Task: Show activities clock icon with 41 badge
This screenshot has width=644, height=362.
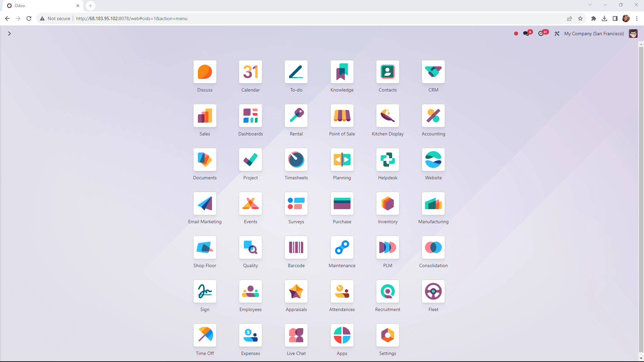Action: coord(541,34)
